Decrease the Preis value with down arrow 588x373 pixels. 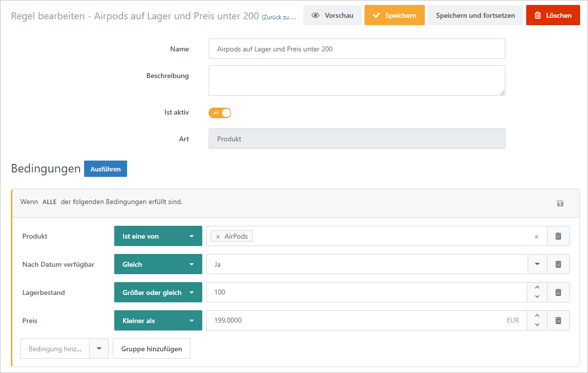537,325
